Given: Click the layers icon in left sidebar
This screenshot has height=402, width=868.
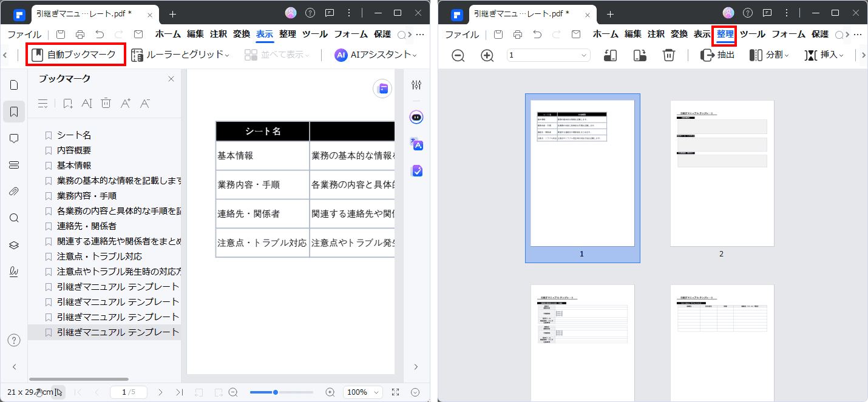Looking at the screenshot, I should pyautogui.click(x=14, y=245).
